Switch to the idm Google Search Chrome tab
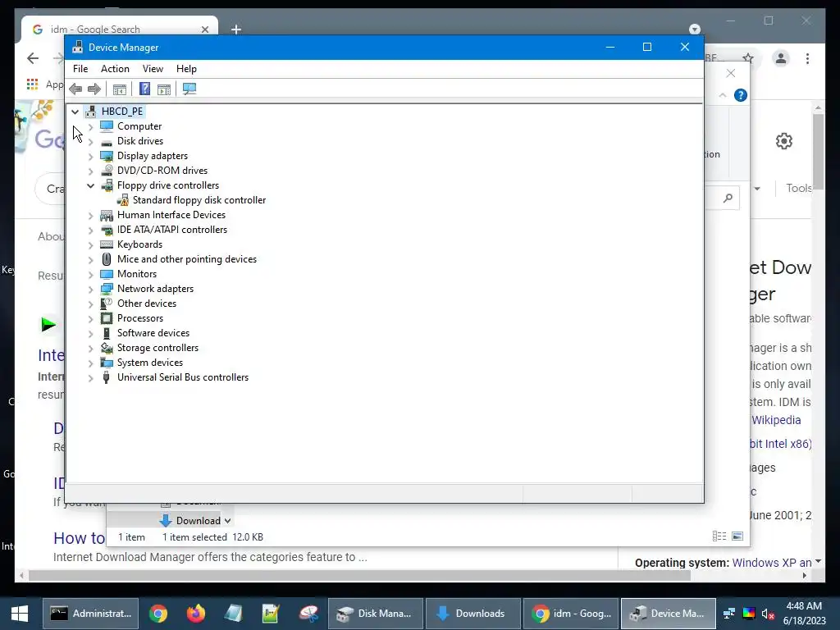Screen dimensions: 840x630 120,29
